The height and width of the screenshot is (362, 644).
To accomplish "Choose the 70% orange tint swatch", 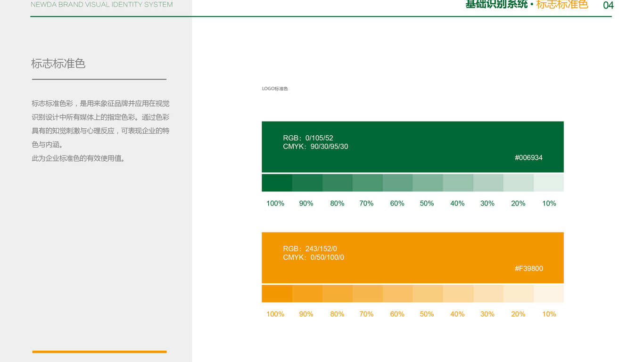I will point(368,294).
